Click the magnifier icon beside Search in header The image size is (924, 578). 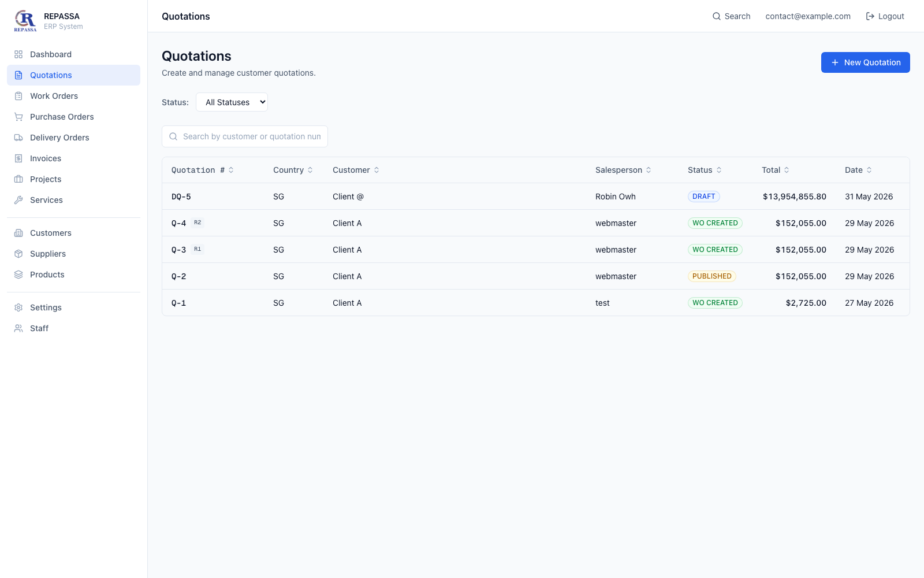point(717,16)
